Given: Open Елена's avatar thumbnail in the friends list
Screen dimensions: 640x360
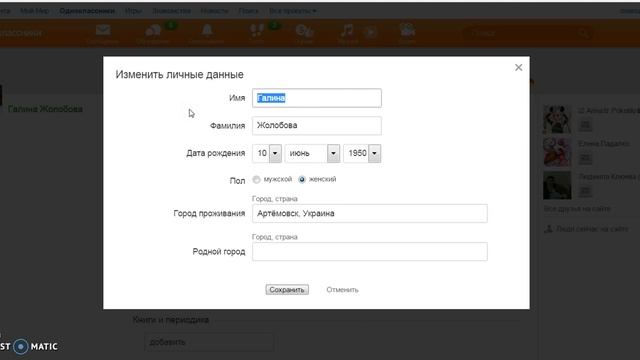Looking at the screenshot, I should (x=557, y=152).
